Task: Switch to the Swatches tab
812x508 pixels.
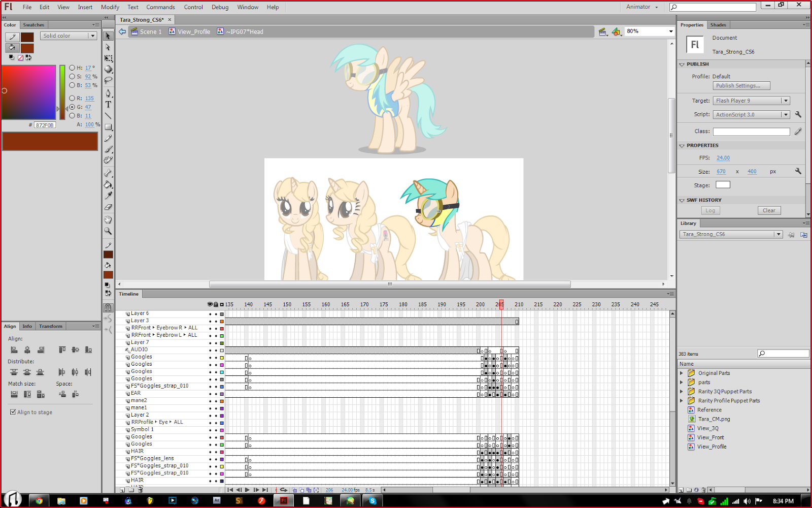Action: pyautogui.click(x=33, y=25)
